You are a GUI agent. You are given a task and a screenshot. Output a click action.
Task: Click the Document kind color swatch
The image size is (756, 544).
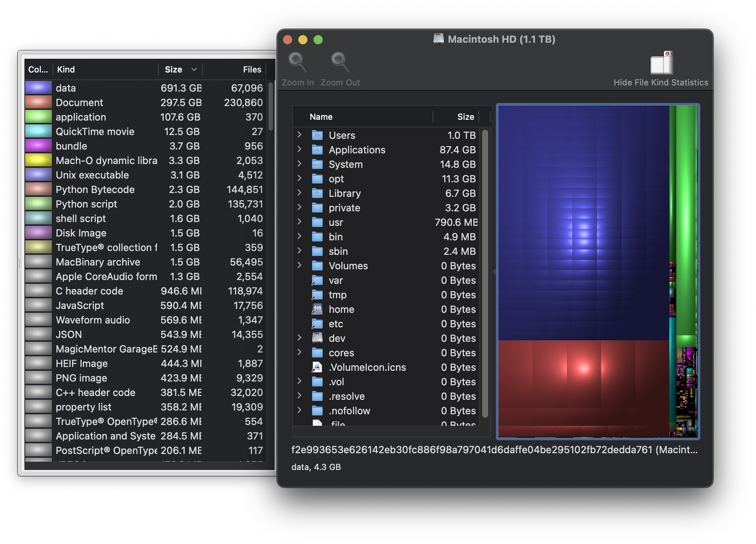pos(39,102)
